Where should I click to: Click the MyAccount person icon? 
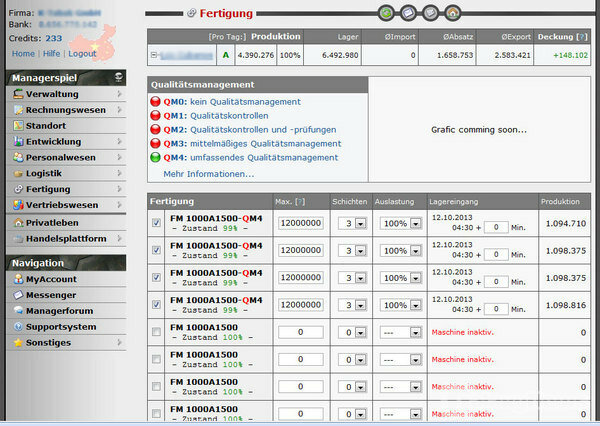(18, 279)
